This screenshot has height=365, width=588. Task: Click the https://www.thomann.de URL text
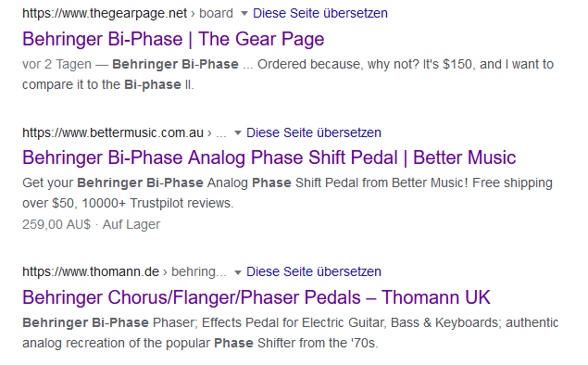coord(91,271)
